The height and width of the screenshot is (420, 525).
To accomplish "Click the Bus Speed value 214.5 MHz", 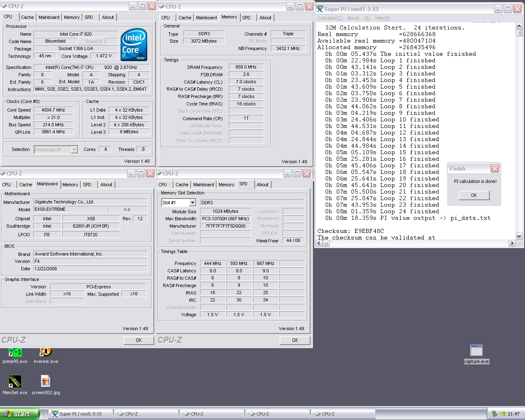I will point(53,125).
